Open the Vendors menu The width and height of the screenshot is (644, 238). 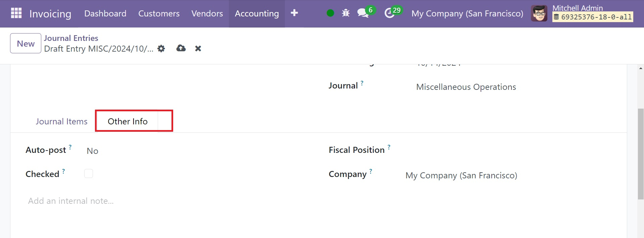[x=207, y=13]
